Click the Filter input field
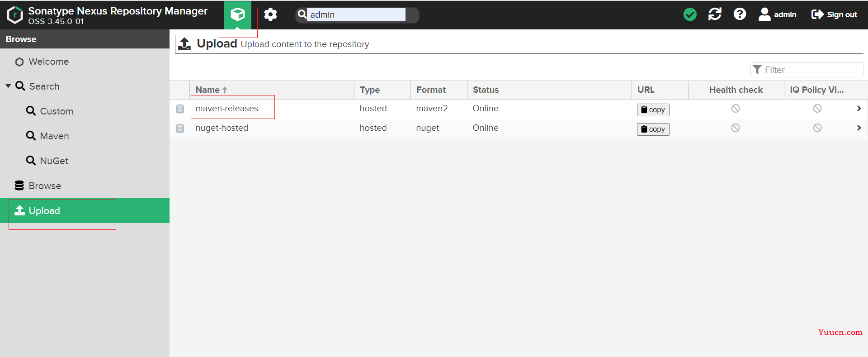Image resolution: width=868 pixels, height=357 pixels. click(x=807, y=70)
